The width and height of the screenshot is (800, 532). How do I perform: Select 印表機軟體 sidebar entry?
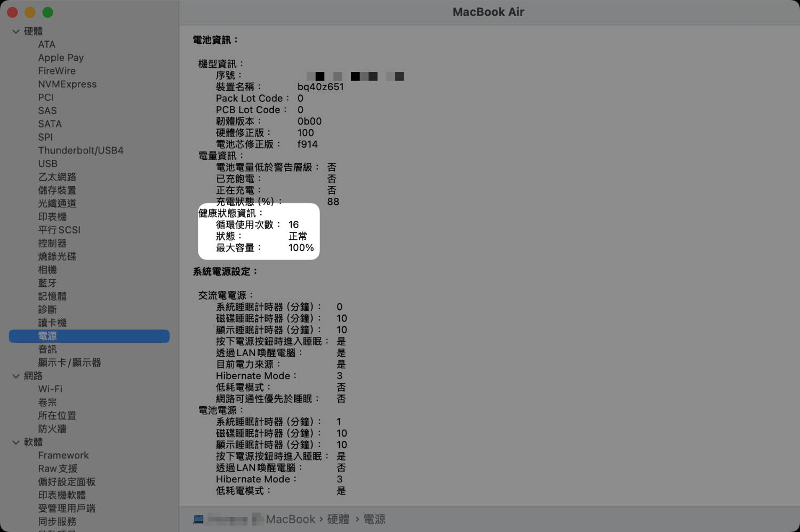tap(62, 495)
